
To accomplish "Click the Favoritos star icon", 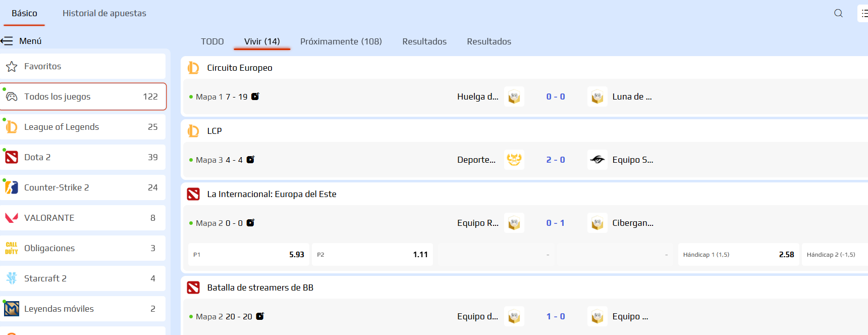I will (x=12, y=66).
